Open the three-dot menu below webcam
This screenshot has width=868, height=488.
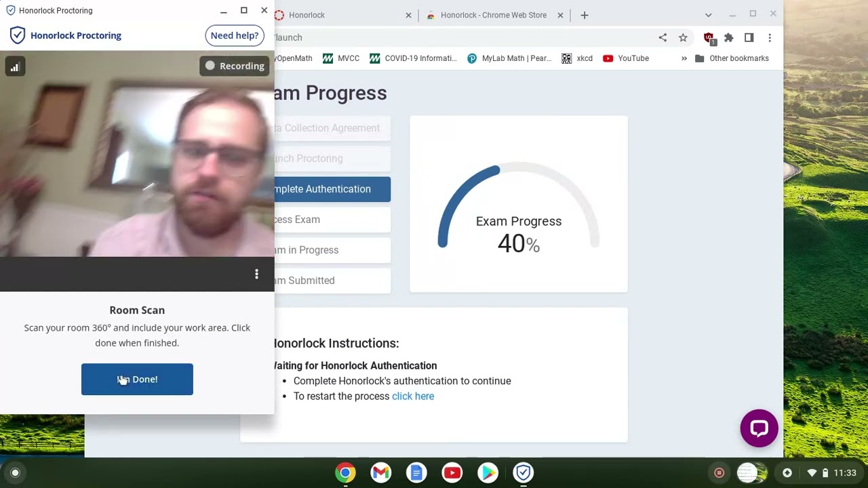(x=256, y=274)
